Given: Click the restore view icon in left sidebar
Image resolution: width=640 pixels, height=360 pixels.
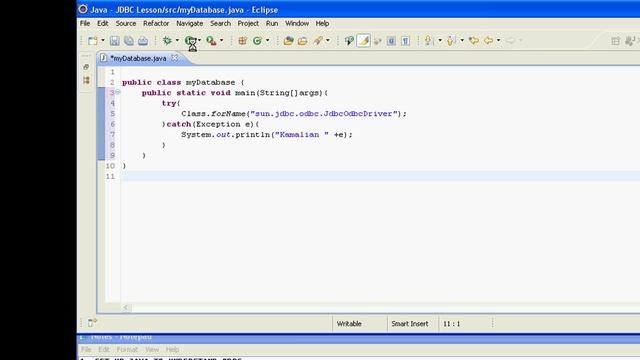Looking at the screenshot, I should click(x=86, y=67).
